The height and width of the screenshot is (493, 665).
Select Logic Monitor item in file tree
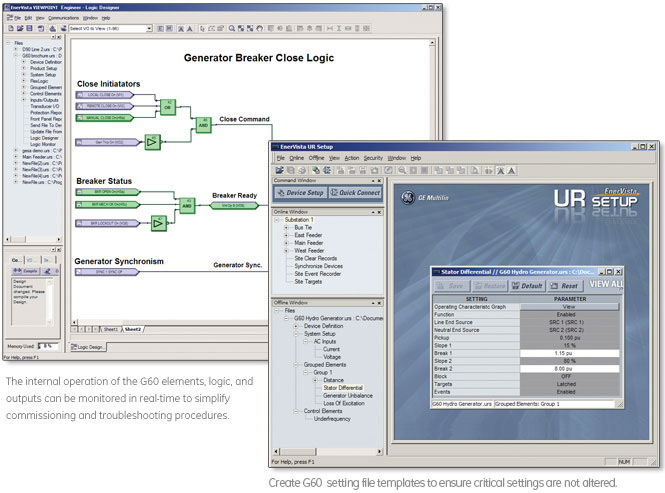coord(43,144)
